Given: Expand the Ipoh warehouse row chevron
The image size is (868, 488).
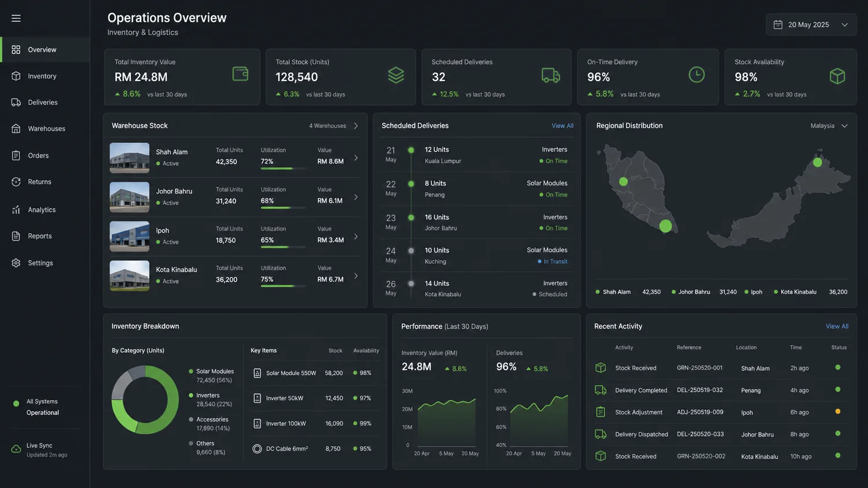Looking at the screenshot, I should point(356,236).
